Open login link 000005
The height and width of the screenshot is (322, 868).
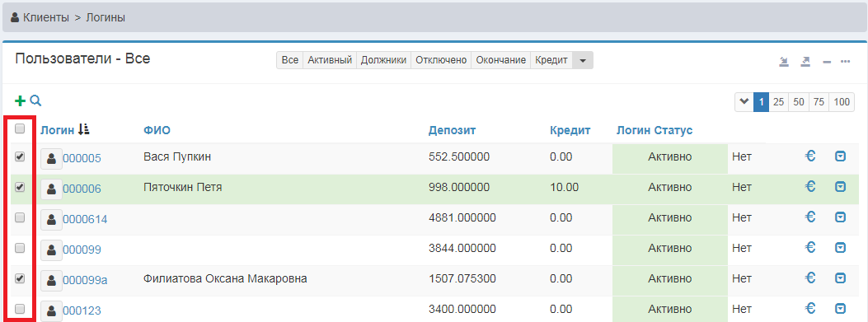[x=82, y=159]
